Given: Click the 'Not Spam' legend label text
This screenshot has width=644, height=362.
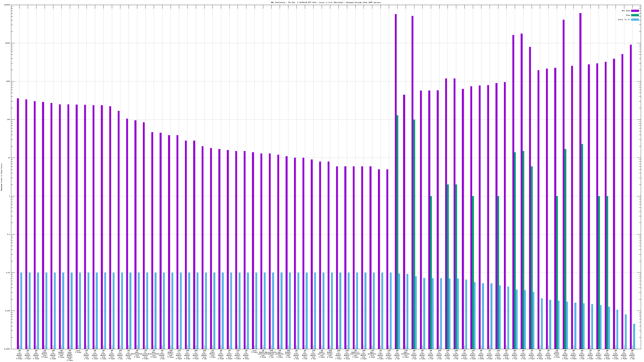Looking at the screenshot, I should [626, 11].
